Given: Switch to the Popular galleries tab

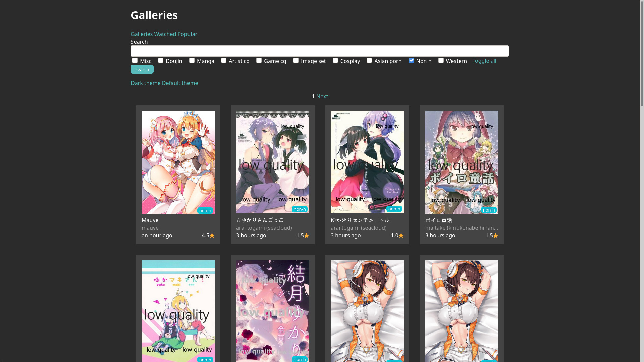Looking at the screenshot, I should (187, 34).
